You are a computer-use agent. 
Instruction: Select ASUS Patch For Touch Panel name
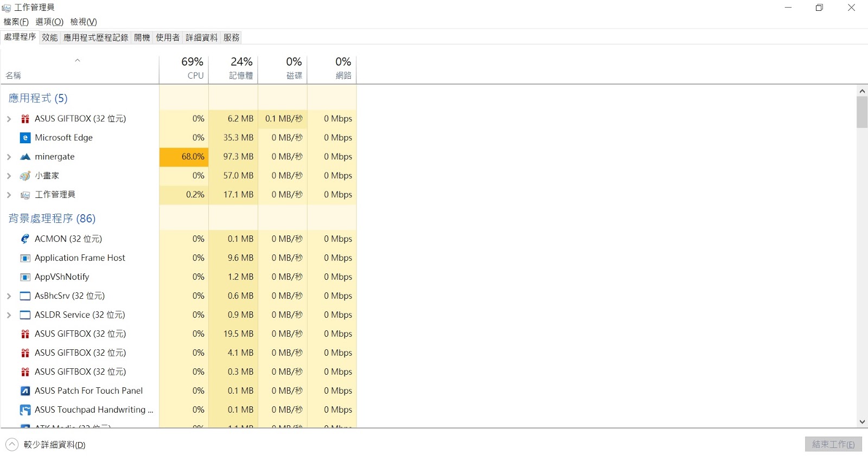pyautogui.click(x=88, y=390)
